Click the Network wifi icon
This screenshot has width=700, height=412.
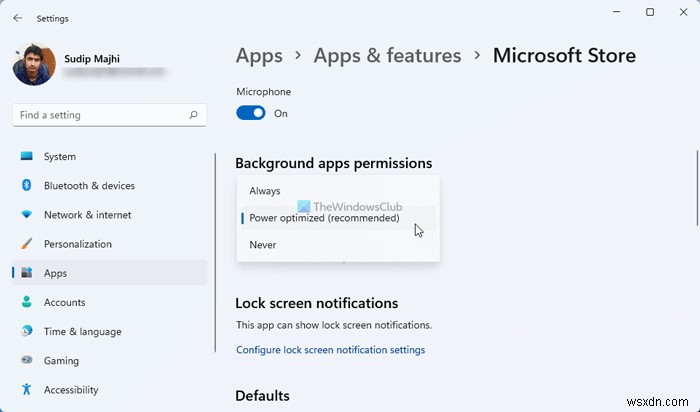[26, 215]
